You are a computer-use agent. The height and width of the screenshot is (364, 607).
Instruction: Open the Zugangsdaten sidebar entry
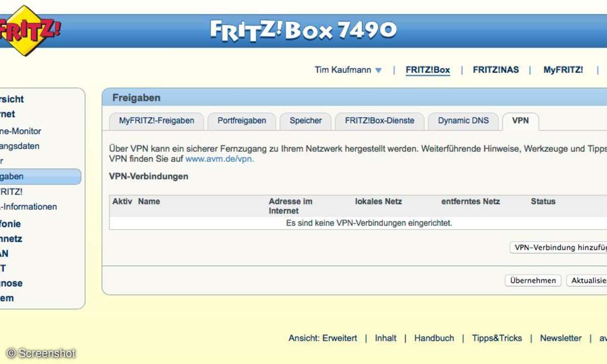[x=20, y=146]
